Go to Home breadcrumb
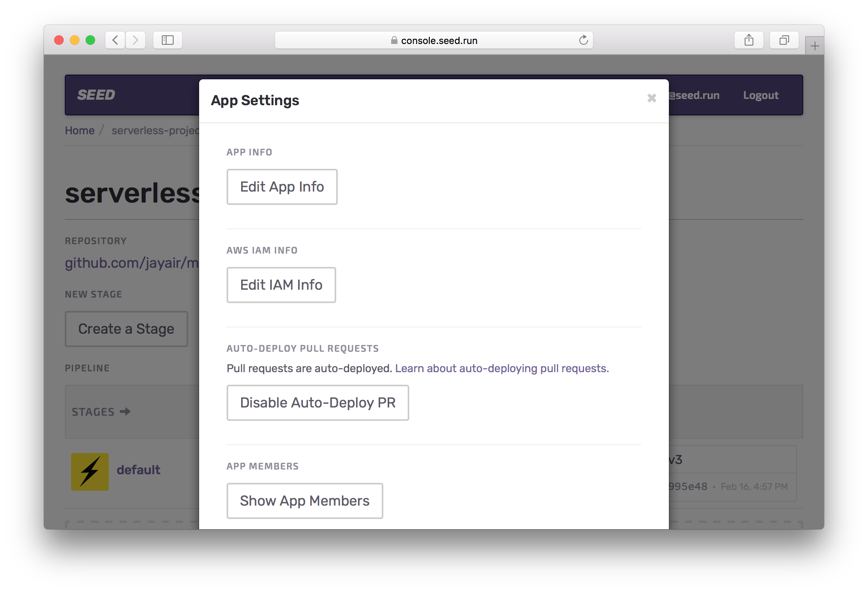The height and width of the screenshot is (592, 868). coord(79,130)
